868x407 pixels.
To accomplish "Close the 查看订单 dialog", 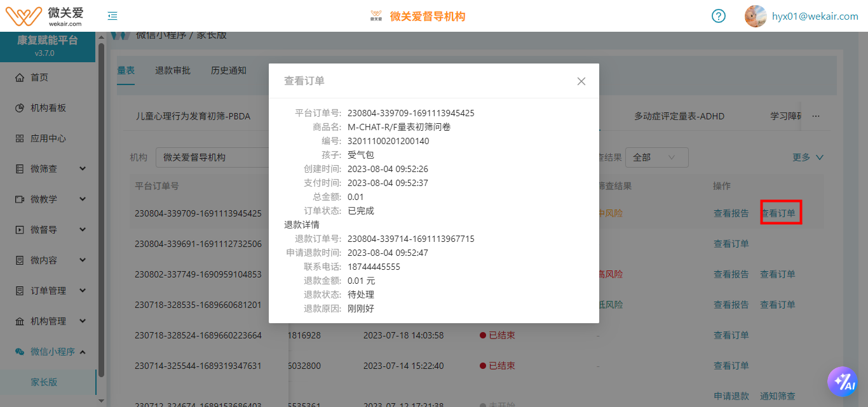I will click(x=581, y=81).
